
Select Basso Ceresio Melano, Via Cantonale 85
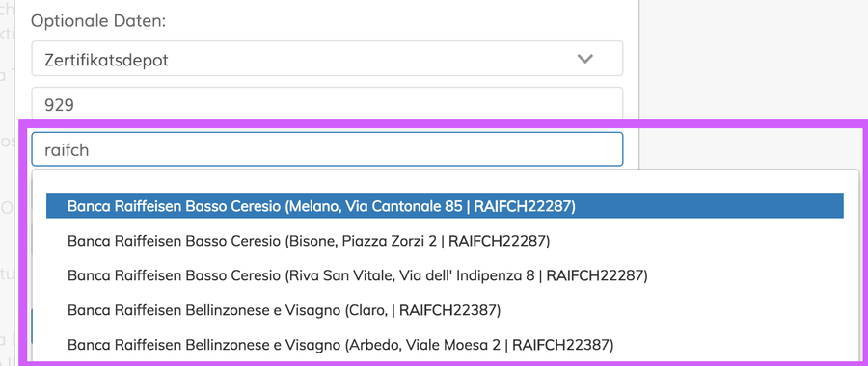coord(445,206)
